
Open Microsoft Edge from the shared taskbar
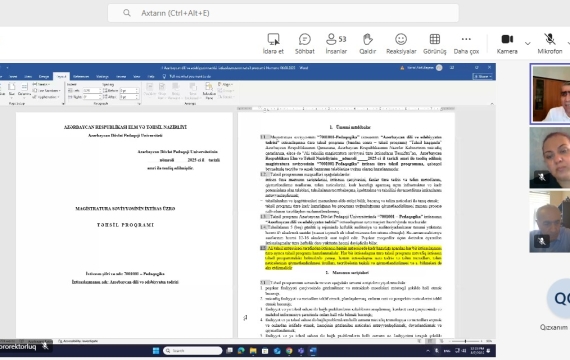click(241, 351)
